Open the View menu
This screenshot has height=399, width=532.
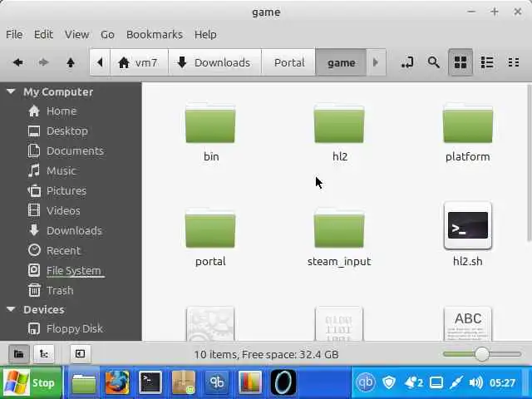pos(77,34)
